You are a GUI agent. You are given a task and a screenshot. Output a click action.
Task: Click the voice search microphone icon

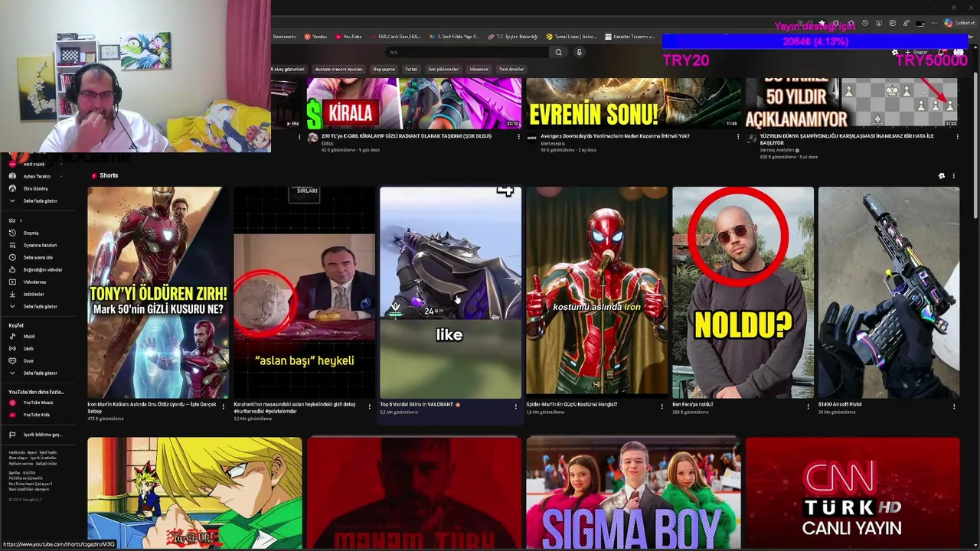coord(580,52)
